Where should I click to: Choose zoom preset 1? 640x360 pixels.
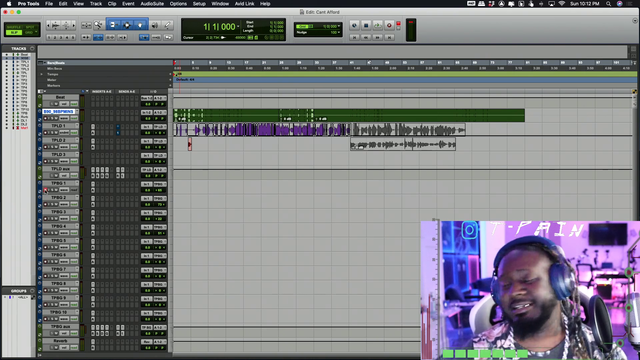pos(49,37)
